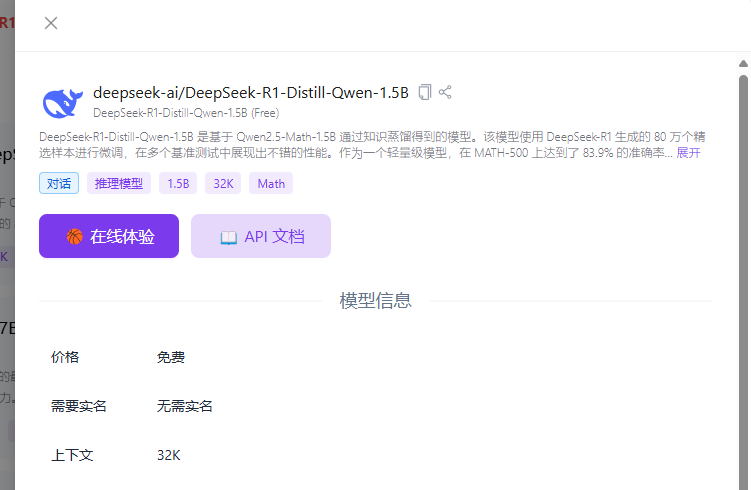Click the model description paragraph
Viewport: 751px width, 490px height.
click(x=372, y=145)
